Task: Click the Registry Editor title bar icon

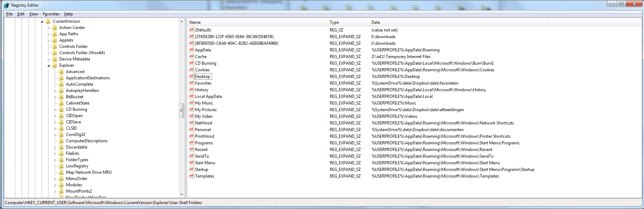Action: coord(6,5)
